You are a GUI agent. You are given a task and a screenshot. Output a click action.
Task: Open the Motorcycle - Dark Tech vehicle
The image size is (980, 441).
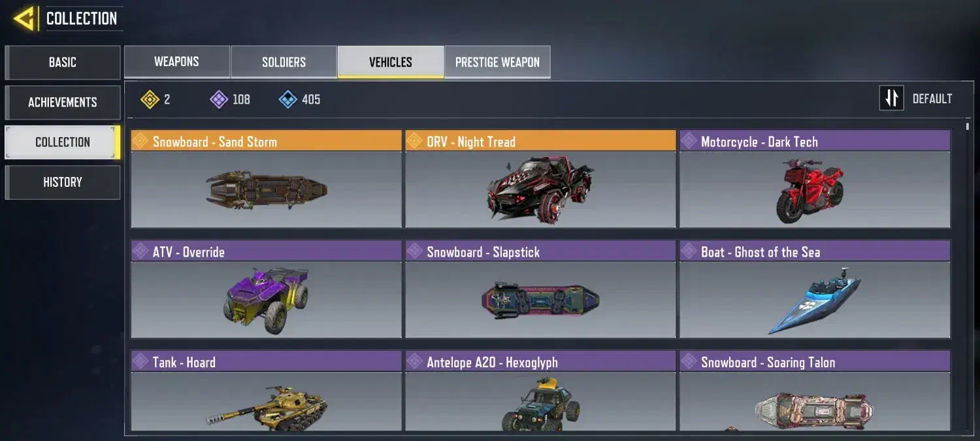(815, 179)
